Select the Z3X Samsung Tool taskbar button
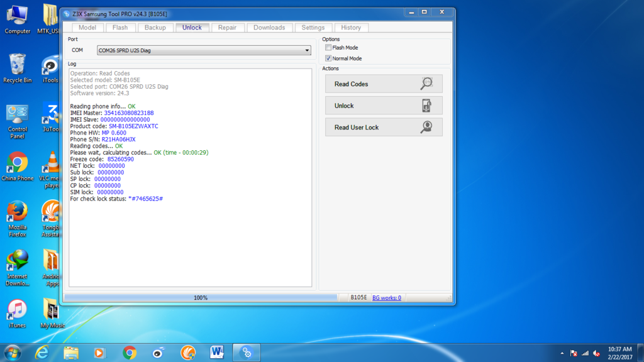Screen dimensions: 644x362 [x=247, y=353]
